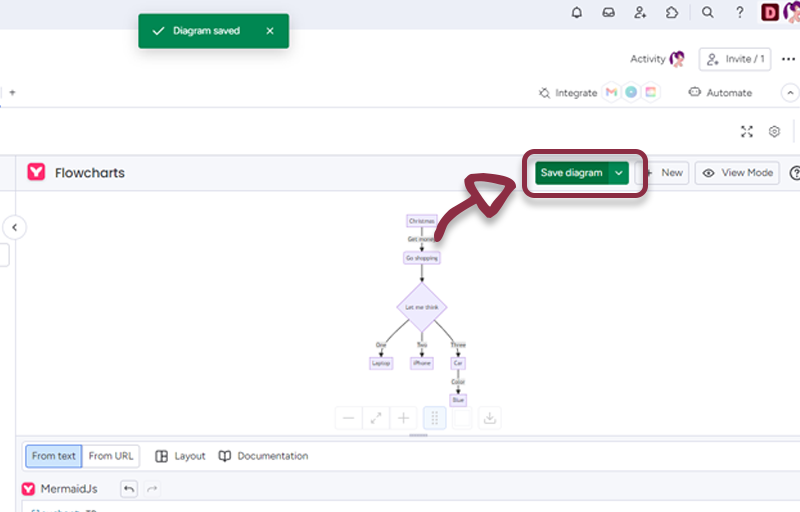Switch to the From URL tab

[111, 456]
